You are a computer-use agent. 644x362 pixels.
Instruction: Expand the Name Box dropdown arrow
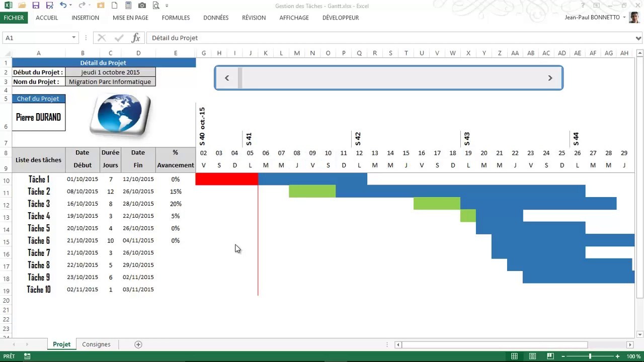[73, 38]
